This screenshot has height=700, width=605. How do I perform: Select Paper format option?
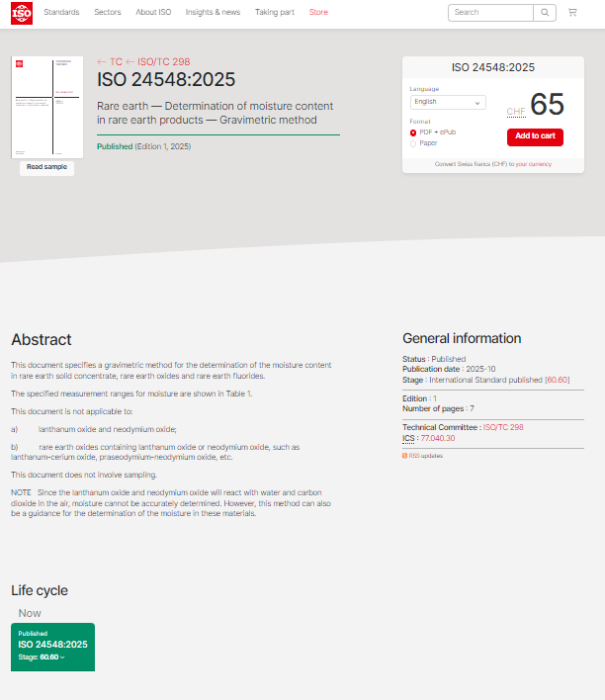click(x=413, y=143)
